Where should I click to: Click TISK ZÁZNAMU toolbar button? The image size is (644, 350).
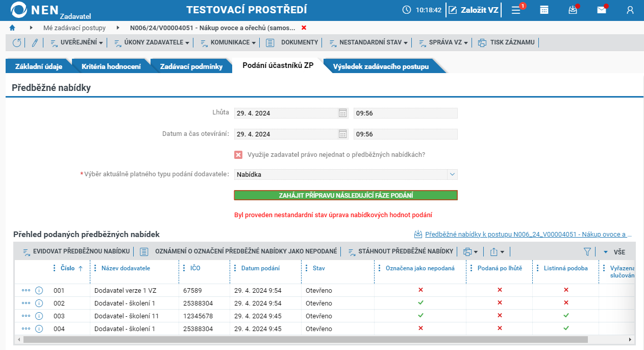point(506,42)
